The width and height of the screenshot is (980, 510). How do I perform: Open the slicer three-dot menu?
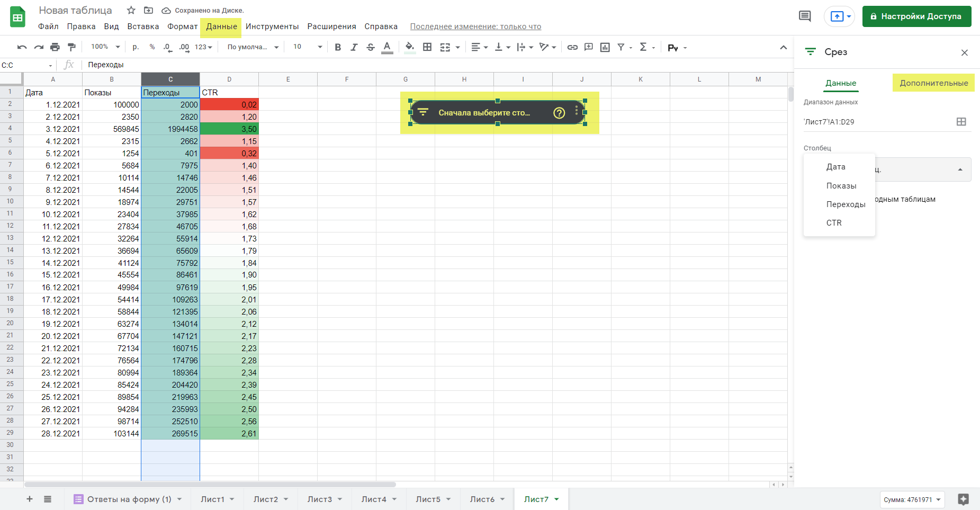click(x=577, y=110)
